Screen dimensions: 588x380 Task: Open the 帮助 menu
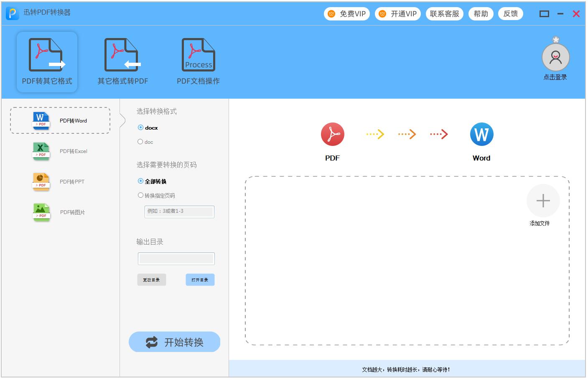pyautogui.click(x=481, y=14)
